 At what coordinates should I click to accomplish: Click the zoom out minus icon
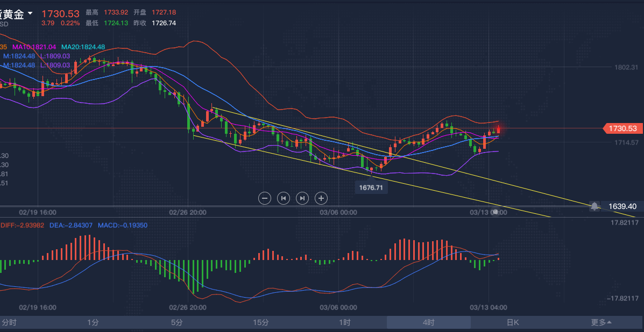point(265,198)
